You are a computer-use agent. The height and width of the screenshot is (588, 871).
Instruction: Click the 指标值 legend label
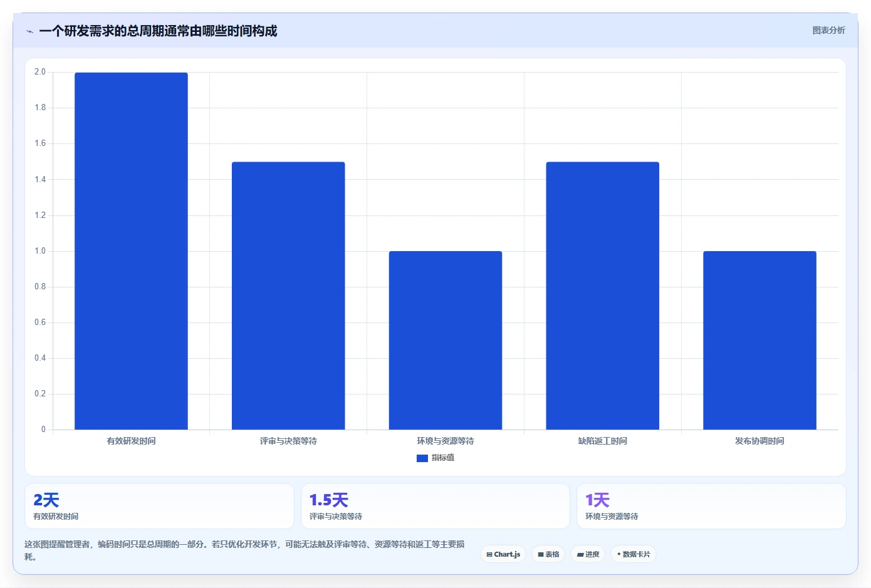(x=443, y=458)
